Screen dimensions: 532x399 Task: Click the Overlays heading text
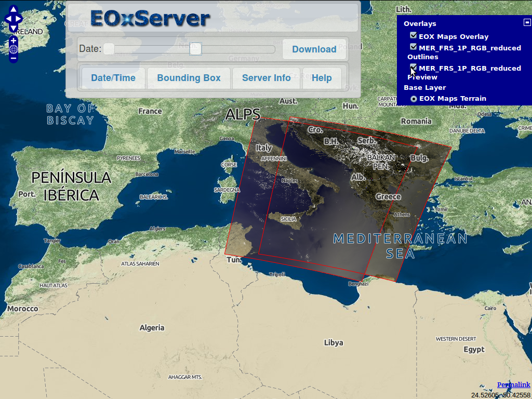[420, 24]
